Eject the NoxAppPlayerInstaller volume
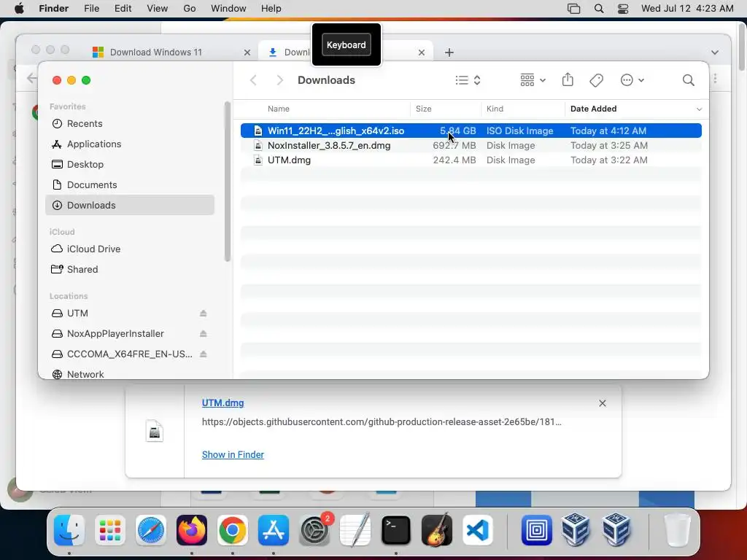 204,334
